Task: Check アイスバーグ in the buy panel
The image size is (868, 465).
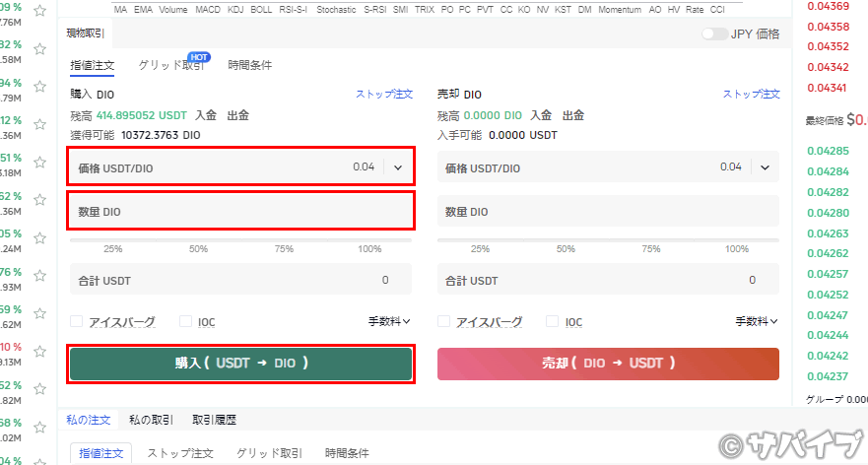Action: (x=77, y=321)
